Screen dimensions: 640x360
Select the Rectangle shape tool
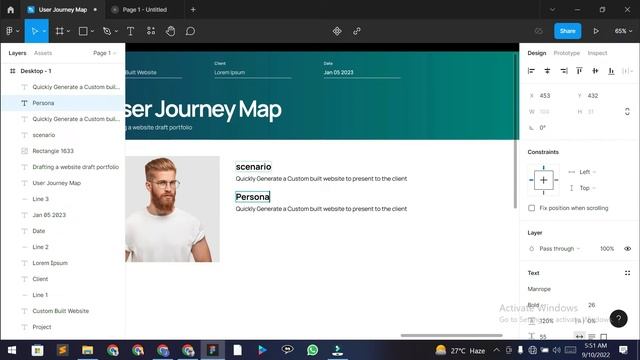(x=83, y=31)
